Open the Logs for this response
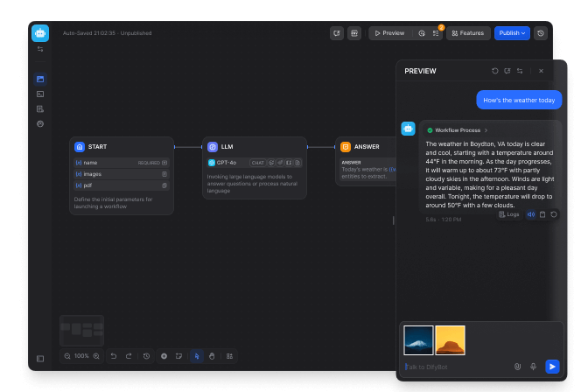 point(508,214)
